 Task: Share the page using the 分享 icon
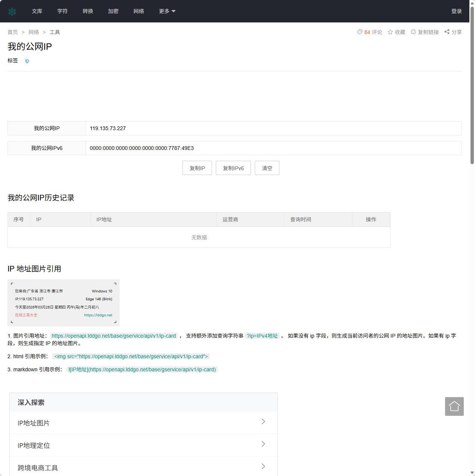pos(447,32)
